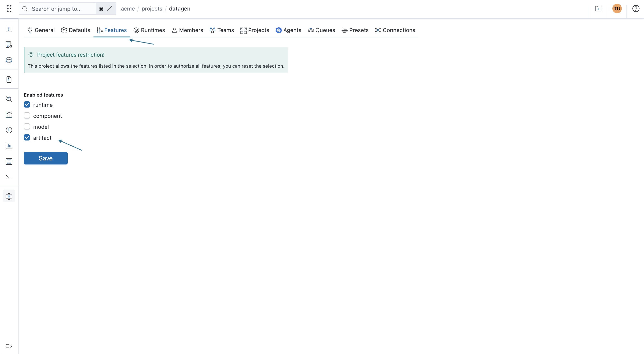Switch to the Runtimes tab
Screen dimensions: 644x354
point(149,30)
